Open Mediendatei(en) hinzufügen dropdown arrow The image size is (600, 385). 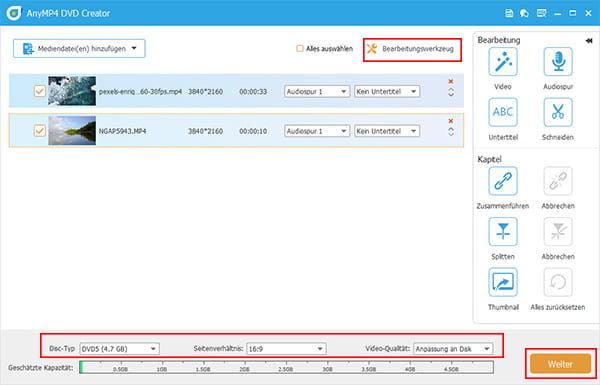[134, 49]
